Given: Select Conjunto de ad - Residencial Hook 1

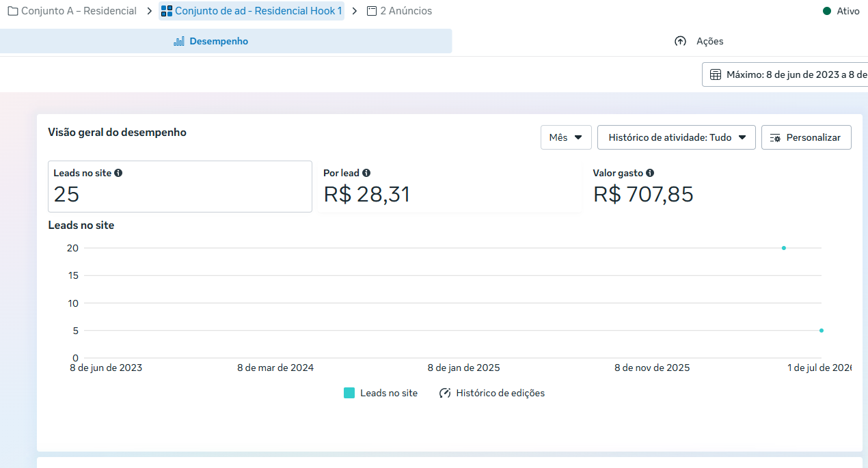Looking at the screenshot, I should (258, 11).
